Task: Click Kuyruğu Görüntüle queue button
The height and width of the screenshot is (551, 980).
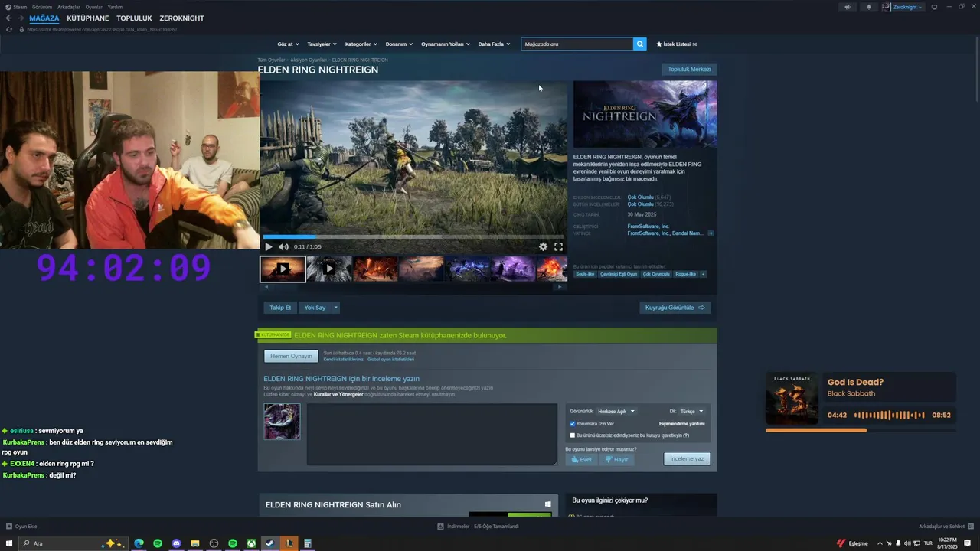Action: [x=675, y=308]
